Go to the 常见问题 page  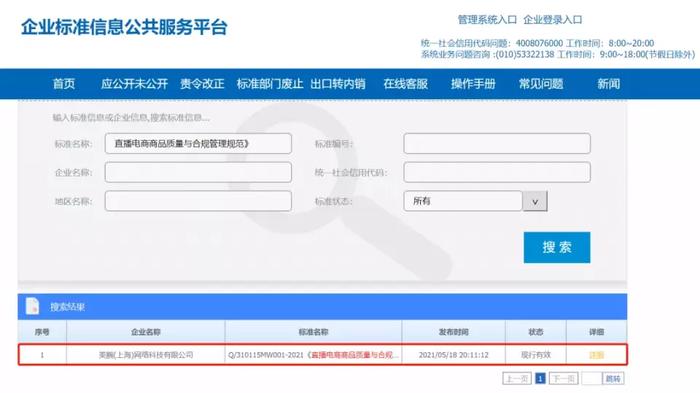(x=541, y=84)
